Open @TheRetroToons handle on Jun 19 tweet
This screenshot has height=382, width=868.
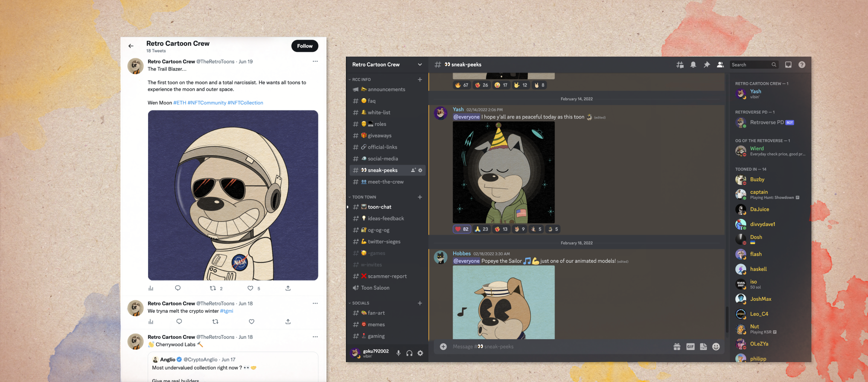pyautogui.click(x=215, y=62)
